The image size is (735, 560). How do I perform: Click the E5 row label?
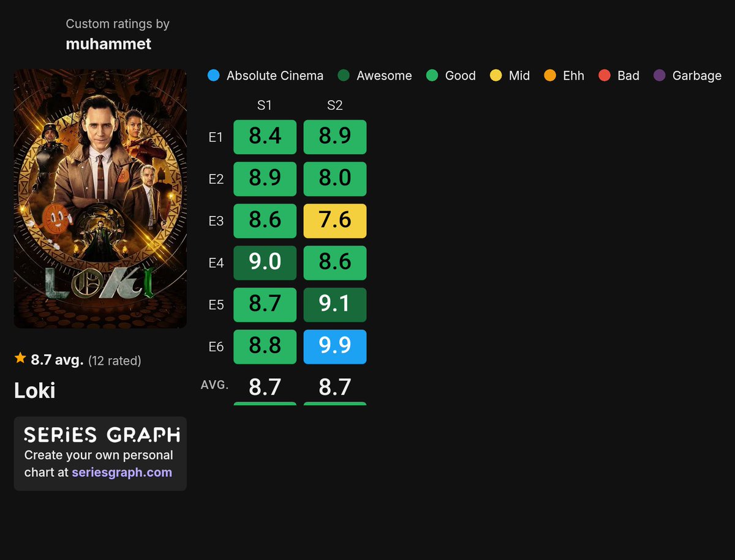pyautogui.click(x=216, y=305)
